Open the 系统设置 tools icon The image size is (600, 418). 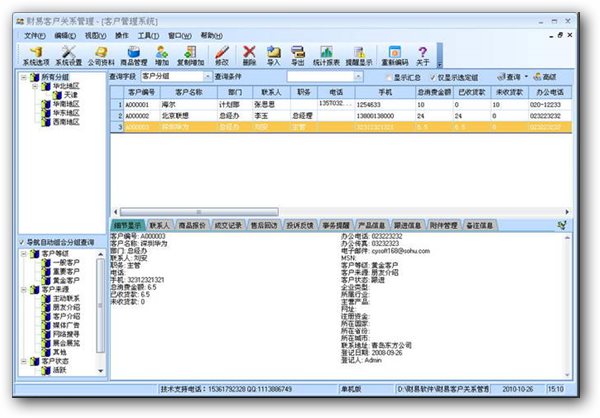tap(69, 56)
